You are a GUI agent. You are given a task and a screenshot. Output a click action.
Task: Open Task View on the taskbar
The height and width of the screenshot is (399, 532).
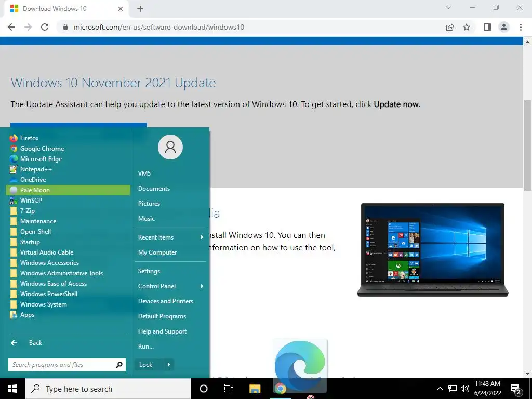point(229,389)
